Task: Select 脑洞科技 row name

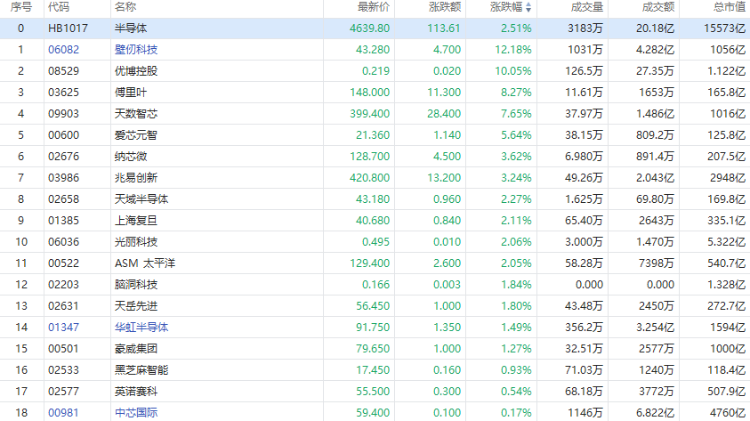Action: point(136,285)
